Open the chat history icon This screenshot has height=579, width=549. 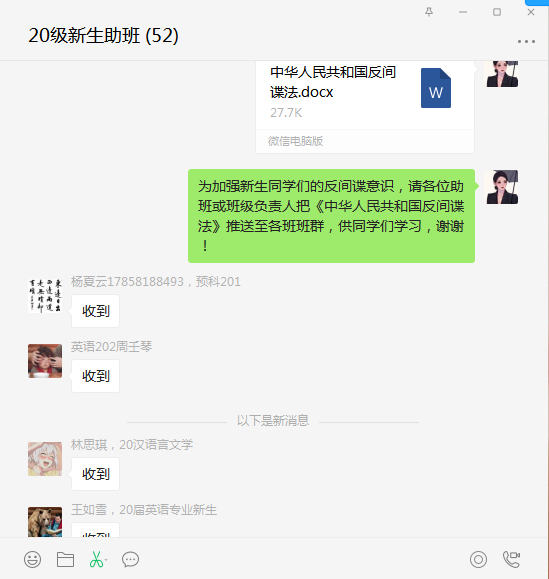click(x=130, y=559)
